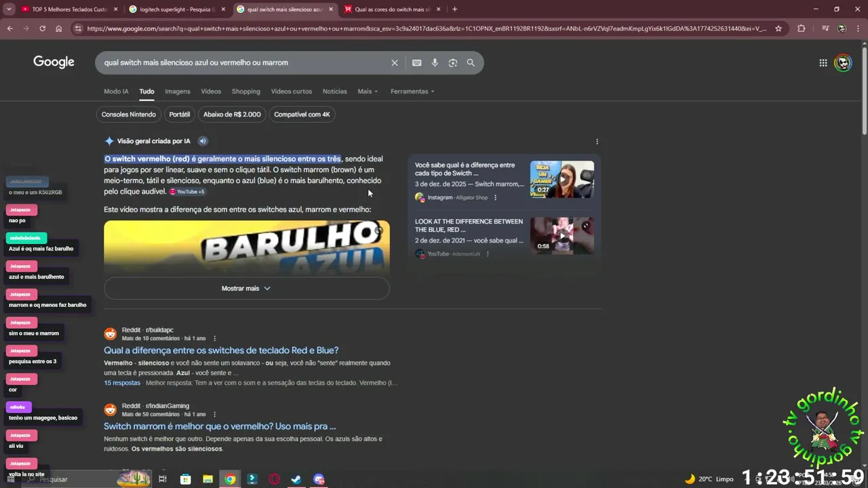Expand AI overview with Mostrar mais
The height and width of the screenshot is (488, 868).
[x=246, y=288]
